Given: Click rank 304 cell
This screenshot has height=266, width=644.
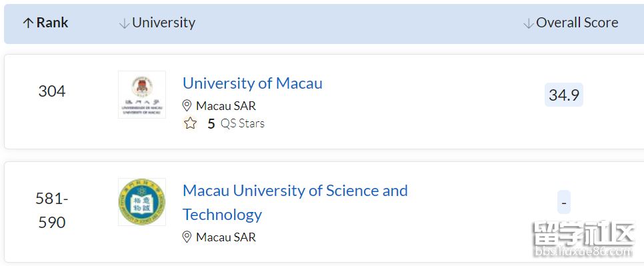Looking at the screenshot, I should point(52,91).
